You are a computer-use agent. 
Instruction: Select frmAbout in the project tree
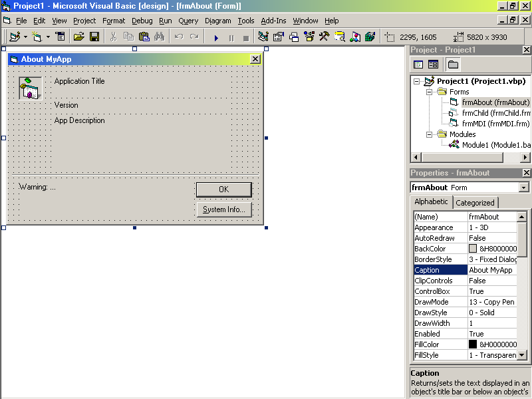(x=495, y=102)
